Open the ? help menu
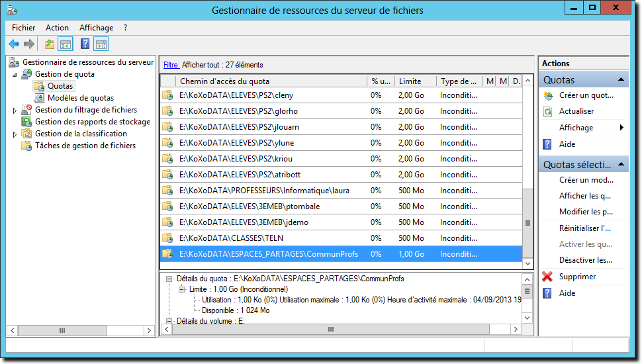The width and height of the screenshot is (642, 364). 125,28
